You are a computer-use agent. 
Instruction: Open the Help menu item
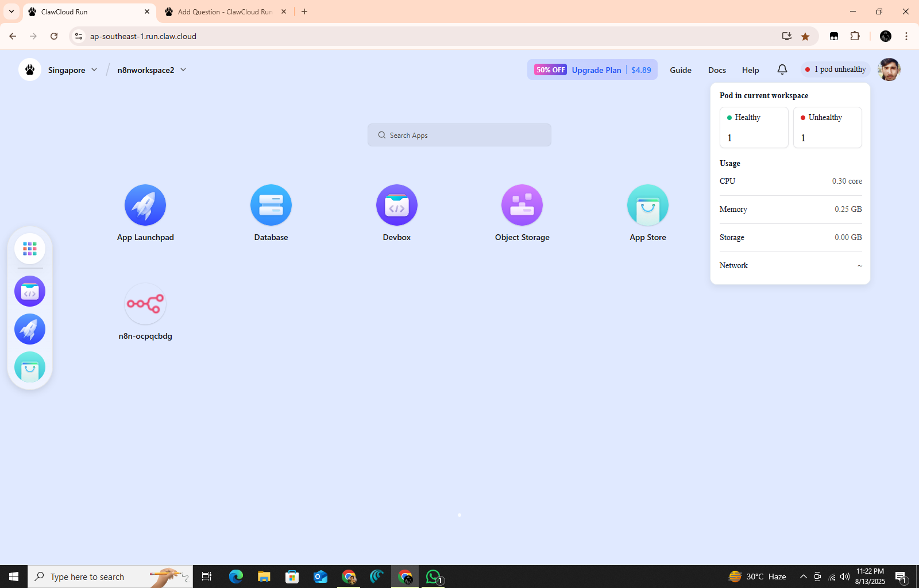(751, 70)
